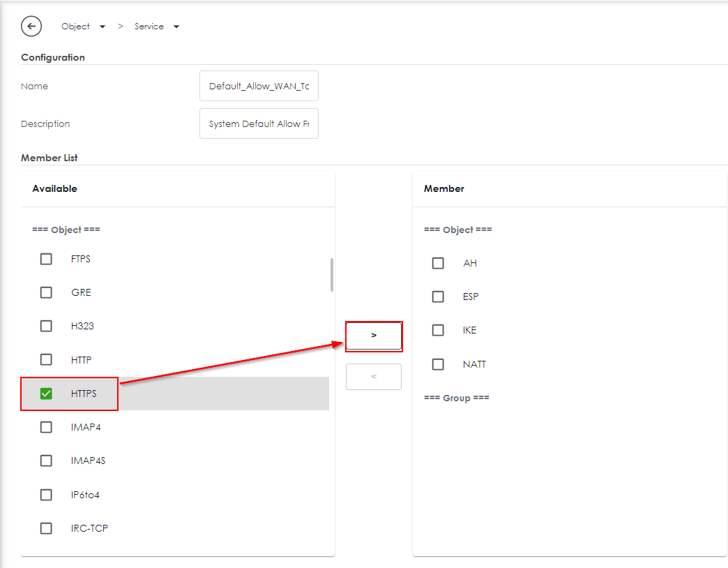Select the HTTP text label
This screenshot has height=568, width=728.
tap(82, 359)
